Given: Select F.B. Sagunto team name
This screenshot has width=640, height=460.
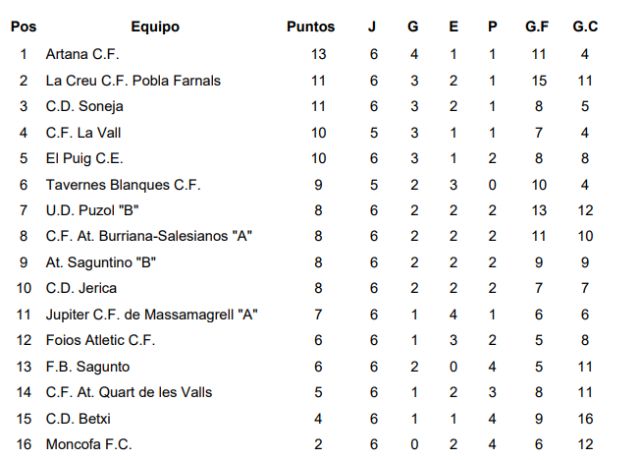Looking at the screenshot, I should pos(88,367).
